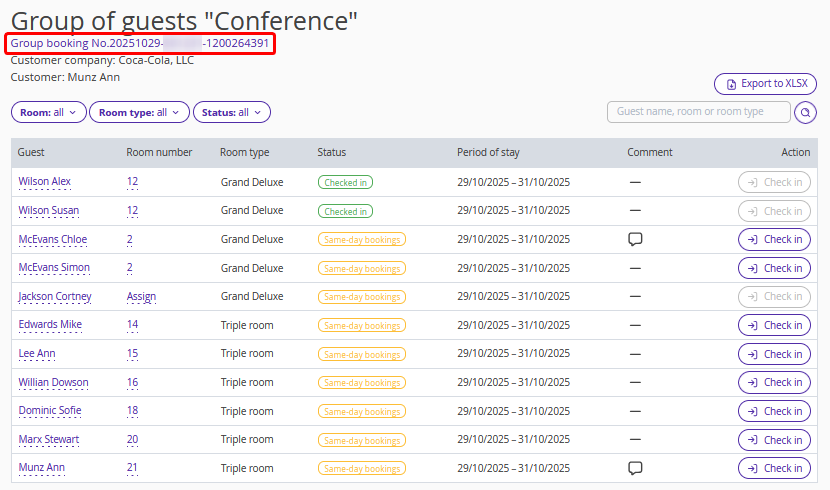Expand the Status filter dropdown

tap(231, 113)
